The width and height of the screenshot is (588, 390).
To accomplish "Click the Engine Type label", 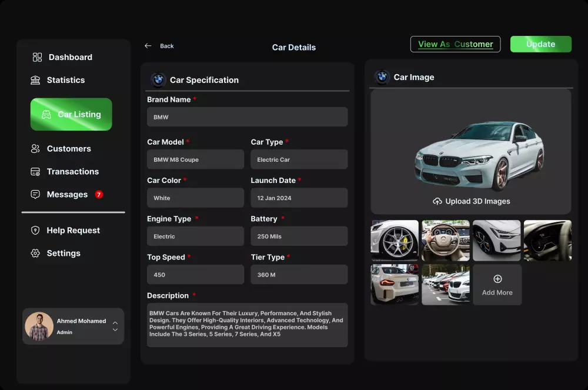I will tap(169, 219).
